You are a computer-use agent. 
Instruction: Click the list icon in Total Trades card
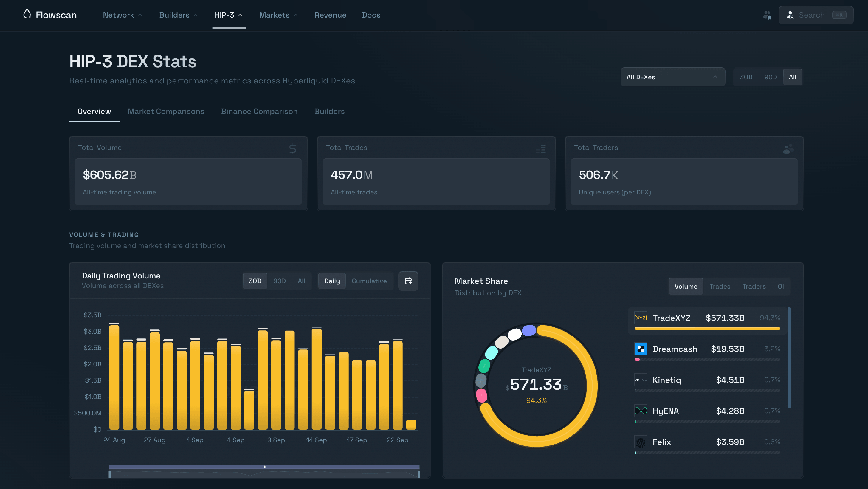click(541, 148)
